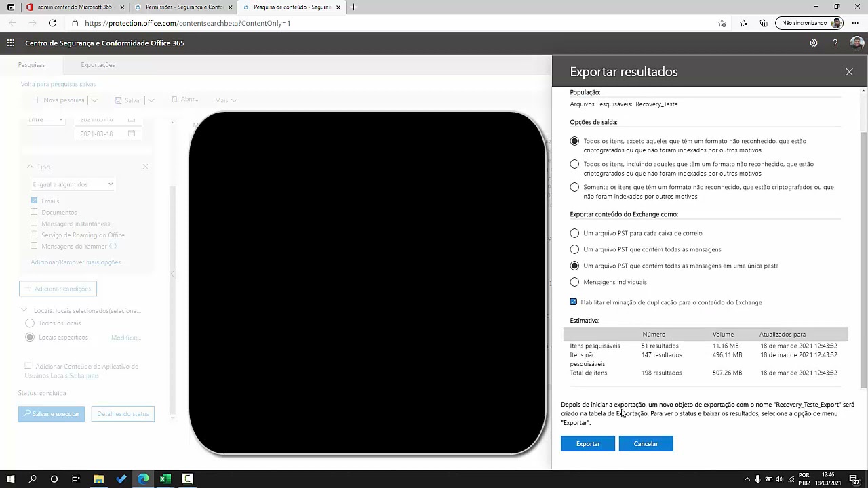The image size is (868, 488).
Task: Toggle the Emails checkbox
Action: click(34, 201)
